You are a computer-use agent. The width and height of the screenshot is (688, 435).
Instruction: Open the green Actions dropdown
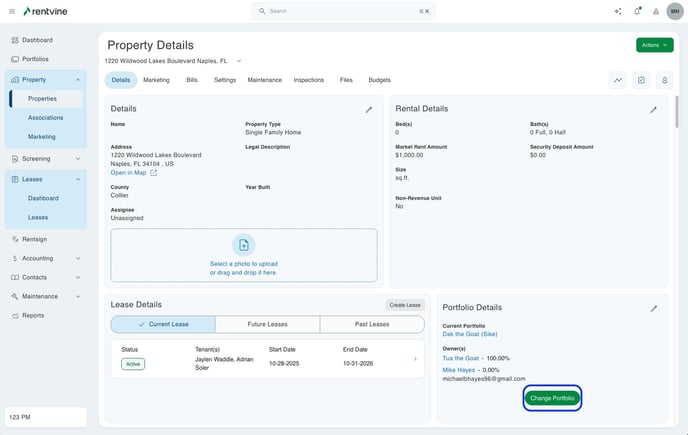[x=654, y=45]
